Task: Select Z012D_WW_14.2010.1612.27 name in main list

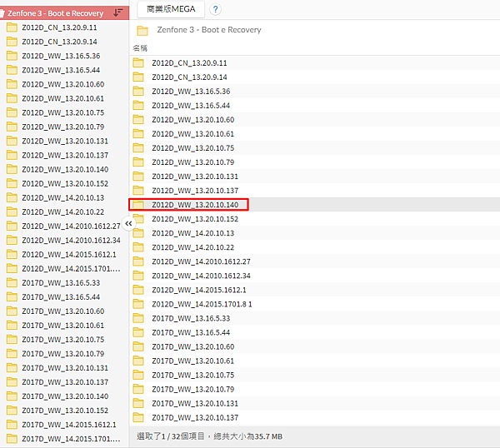Action: pos(201,261)
